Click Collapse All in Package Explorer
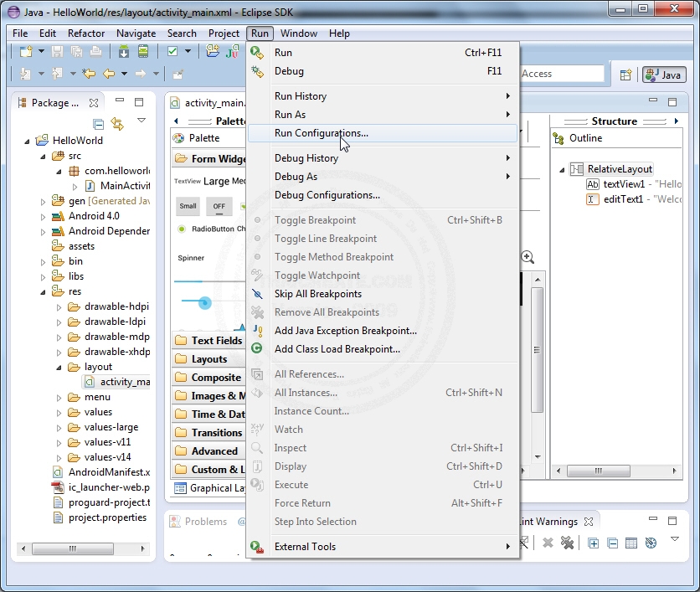The image size is (700, 592). pyautogui.click(x=99, y=124)
